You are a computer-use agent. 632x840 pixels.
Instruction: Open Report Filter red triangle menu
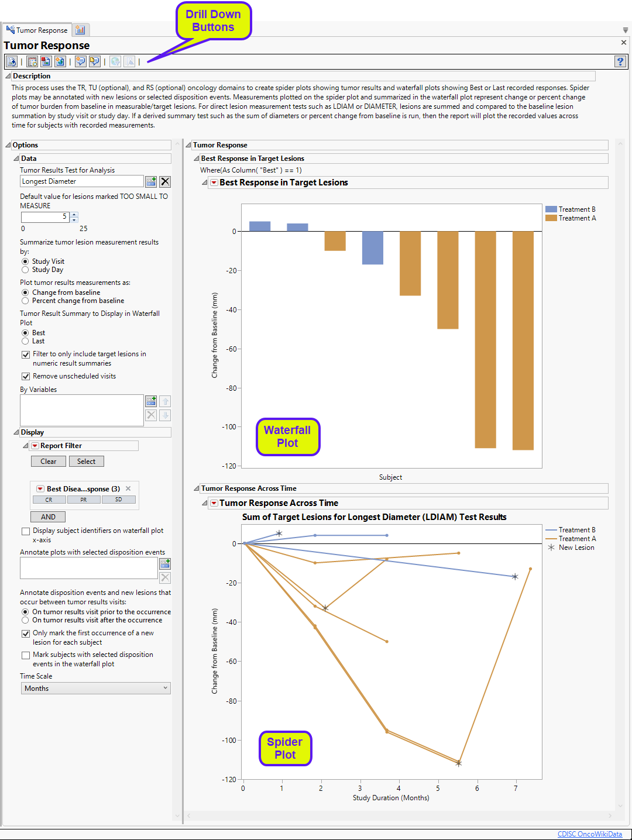point(35,446)
